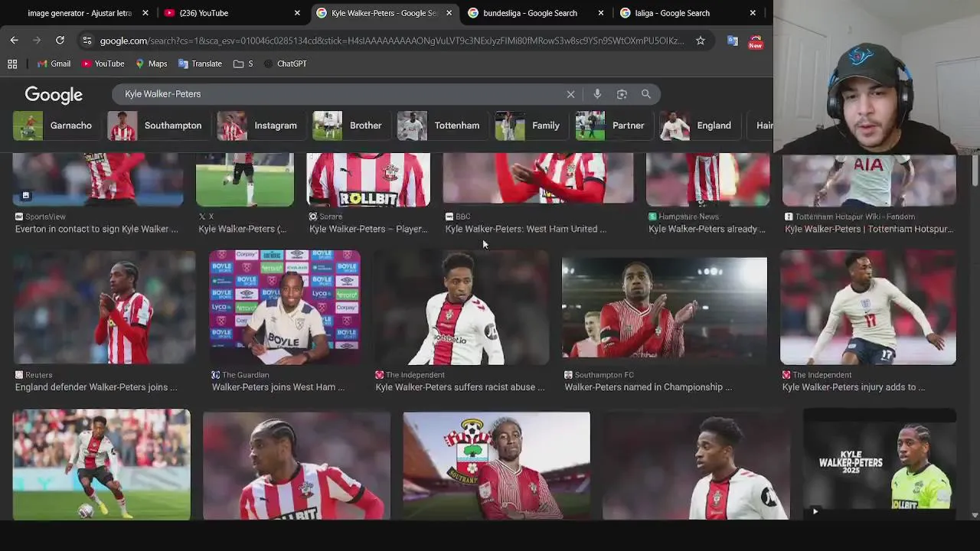Close the YouTube tab

pyautogui.click(x=297, y=13)
